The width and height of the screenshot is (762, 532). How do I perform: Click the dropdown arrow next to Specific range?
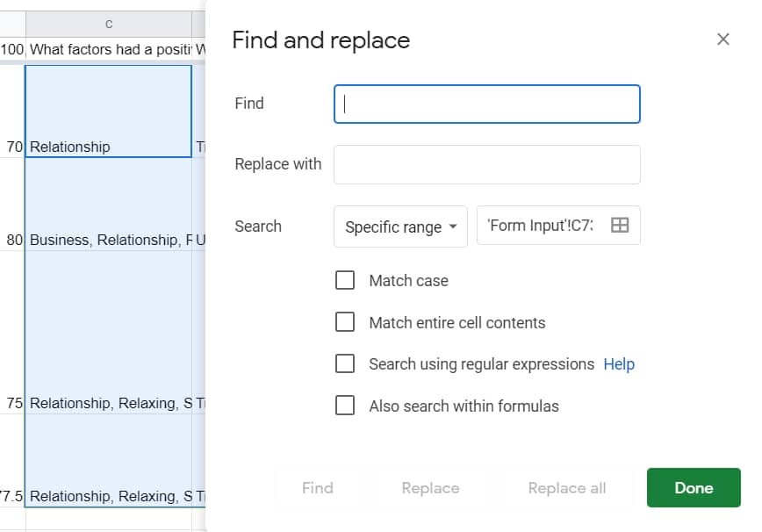[453, 226]
